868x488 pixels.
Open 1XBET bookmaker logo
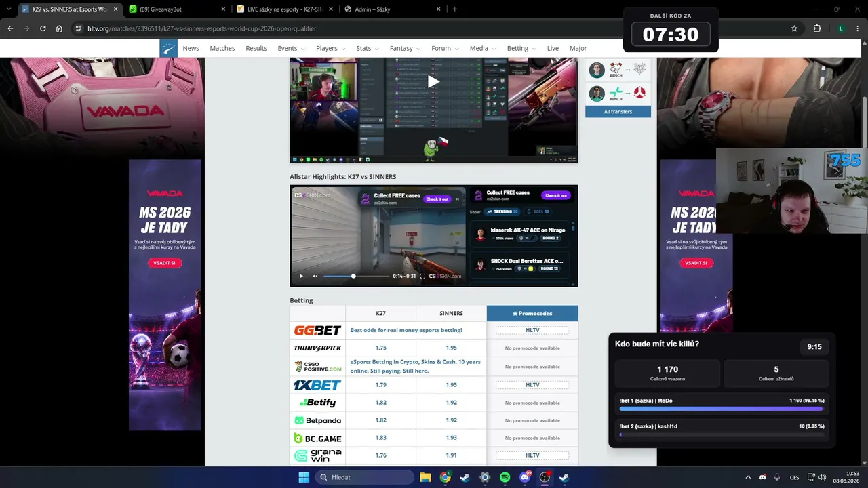point(317,385)
